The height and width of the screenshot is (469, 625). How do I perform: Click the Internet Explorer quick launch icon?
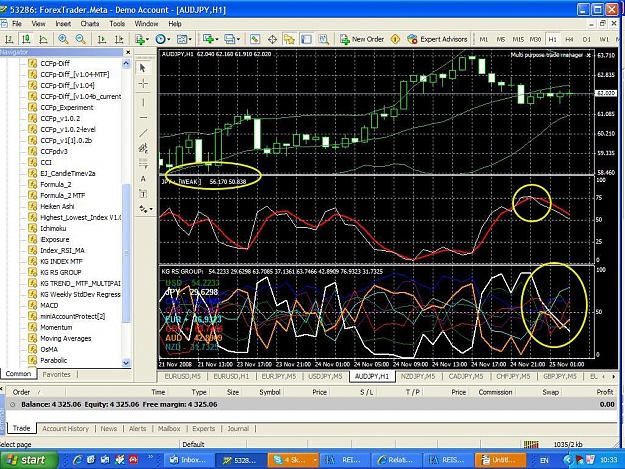[77, 460]
